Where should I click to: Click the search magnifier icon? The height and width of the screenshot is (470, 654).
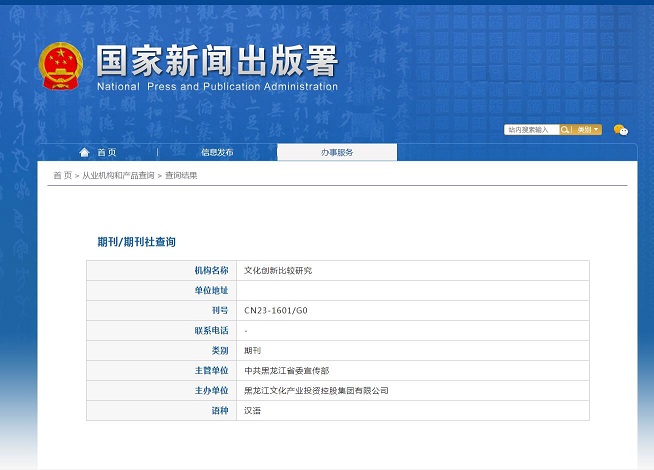pyautogui.click(x=565, y=130)
